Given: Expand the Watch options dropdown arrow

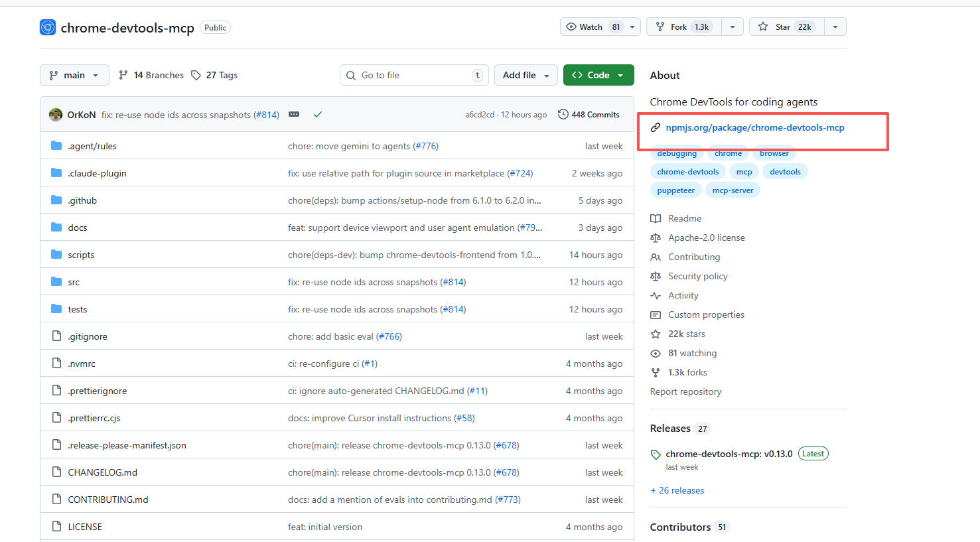Looking at the screenshot, I should tap(632, 27).
